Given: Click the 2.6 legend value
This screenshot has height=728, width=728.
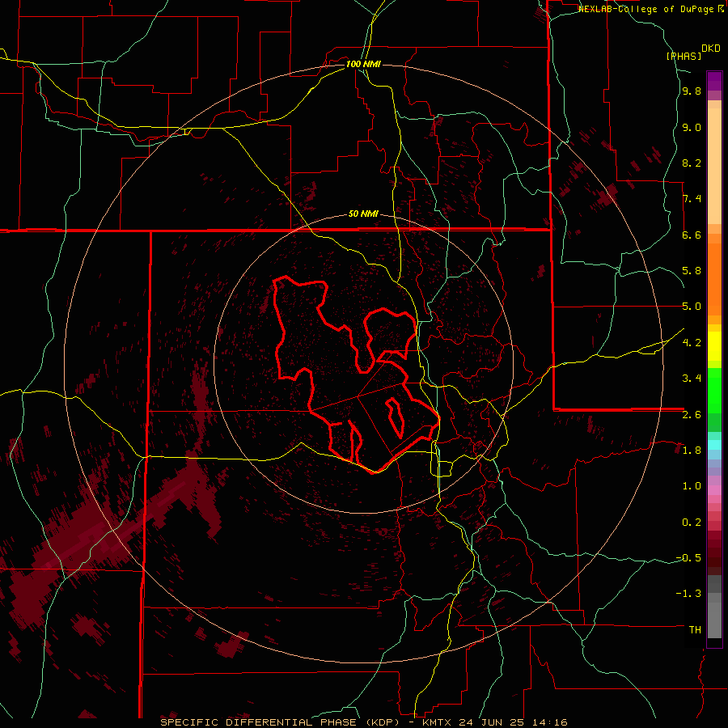Looking at the screenshot, I should pos(692,414).
